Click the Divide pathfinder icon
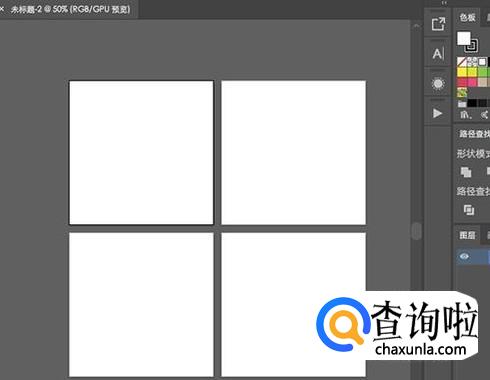Image resolution: width=490 pixels, height=380 pixels. (x=469, y=210)
